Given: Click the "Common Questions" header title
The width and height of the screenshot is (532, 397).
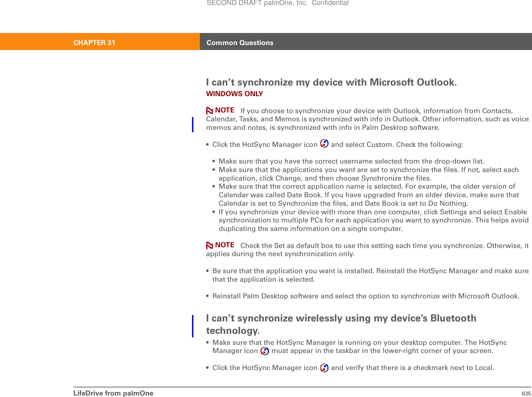Looking at the screenshot, I should (240, 43).
